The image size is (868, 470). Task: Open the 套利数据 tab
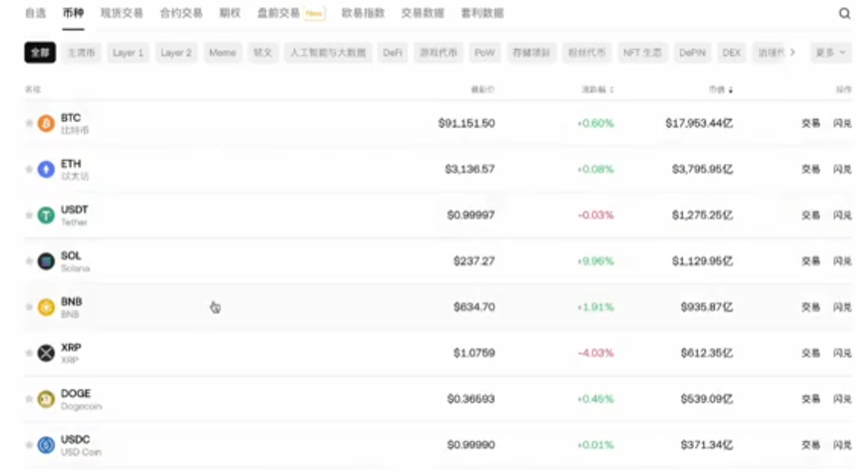(483, 13)
